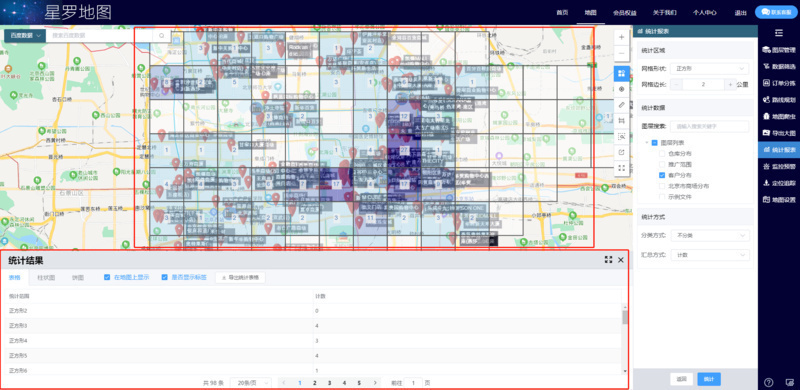This screenshot has height=390, width=800.
Task: Click the 导出统计表格 button
Action: tap(240, 278)
